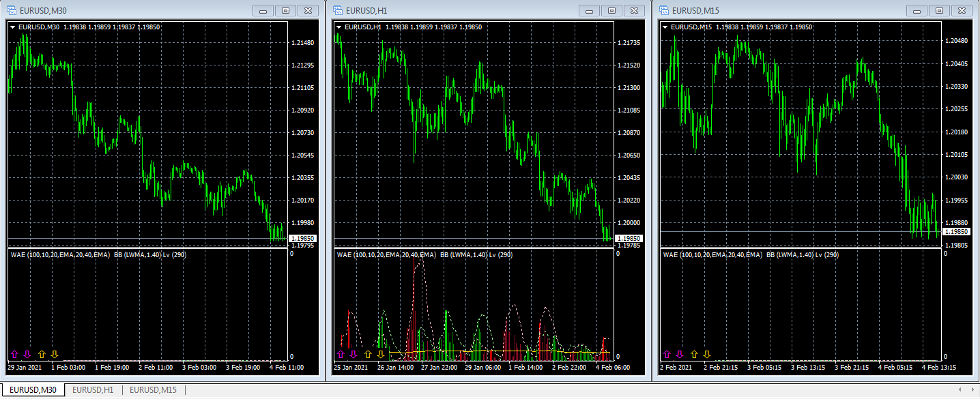Select the EURUSD,M30 tab
The height and width of the screenshot is (399, 980).
[33, 390]
